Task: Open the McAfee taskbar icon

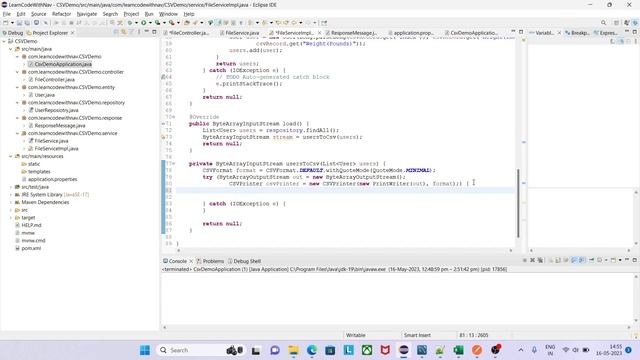Action: (x=385, y=350)
